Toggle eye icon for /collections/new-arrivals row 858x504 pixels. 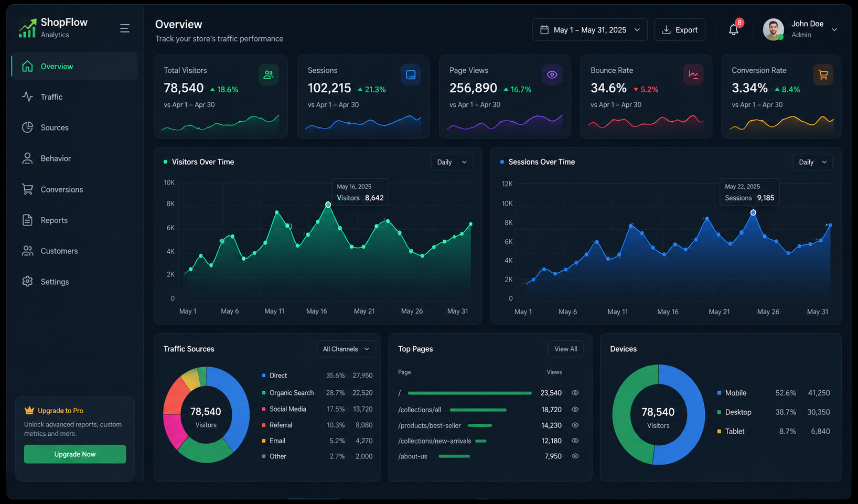[x=575, y=441]
